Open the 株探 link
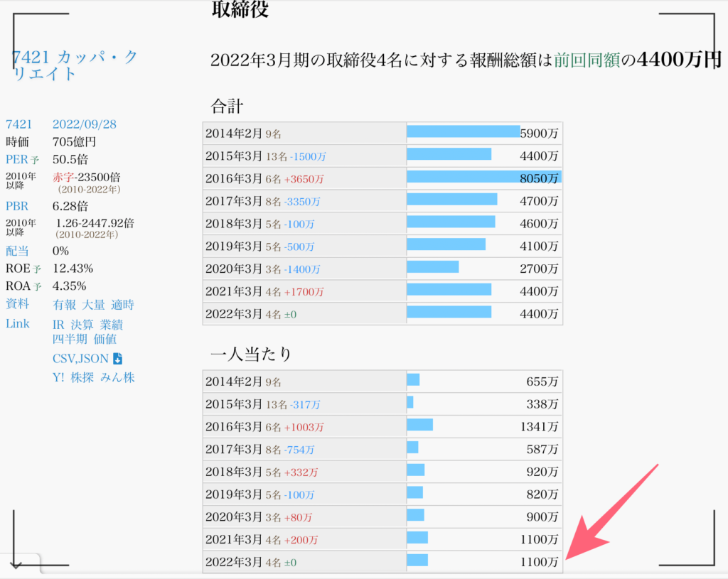 point(82,378)
